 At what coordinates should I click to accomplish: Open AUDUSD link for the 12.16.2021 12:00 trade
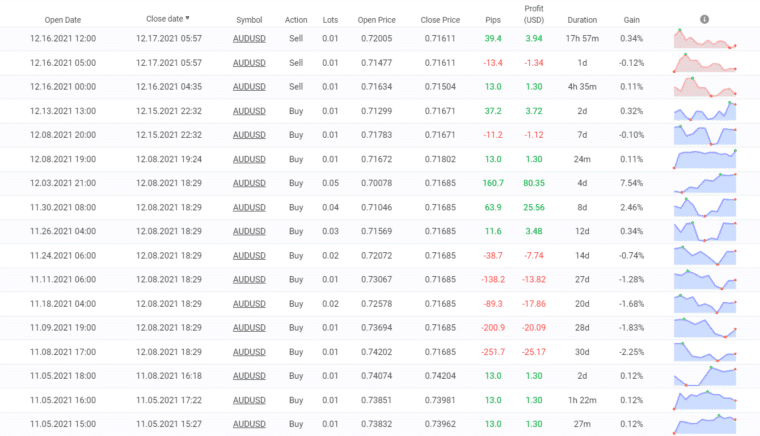coord(249,38)
